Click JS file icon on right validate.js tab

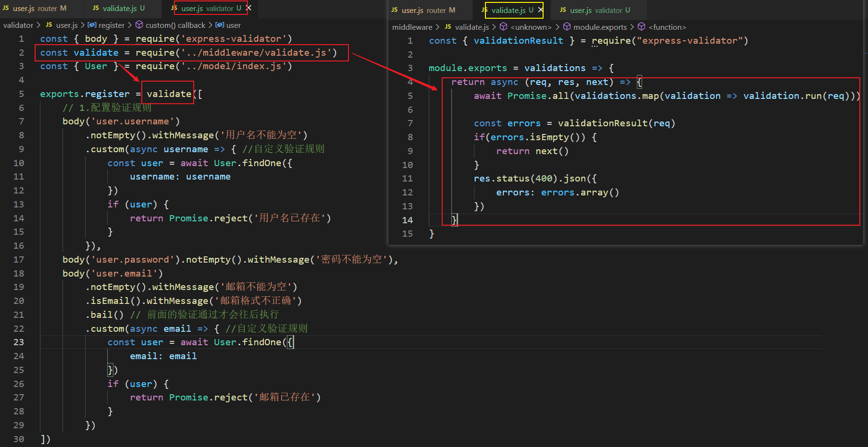[484, 10]
